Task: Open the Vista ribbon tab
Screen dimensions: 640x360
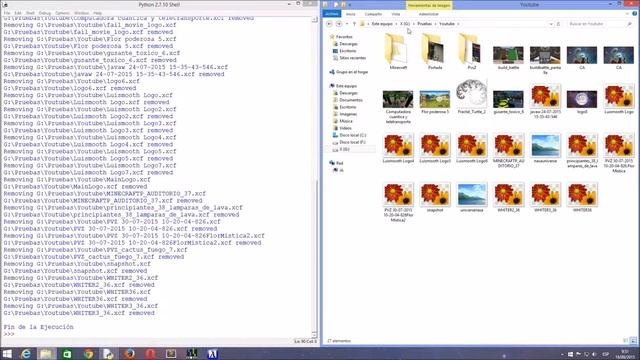Action: pos(396,14)
